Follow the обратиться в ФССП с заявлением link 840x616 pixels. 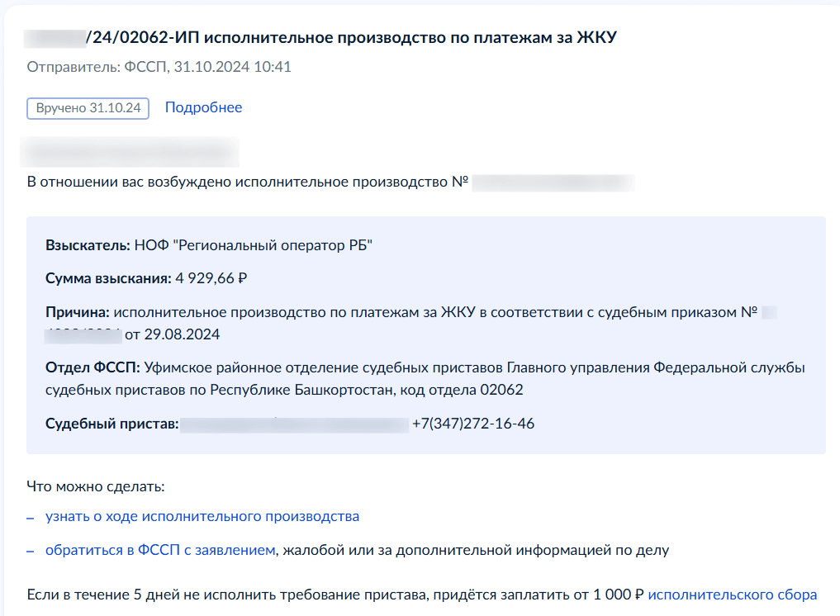coord(160,550)
